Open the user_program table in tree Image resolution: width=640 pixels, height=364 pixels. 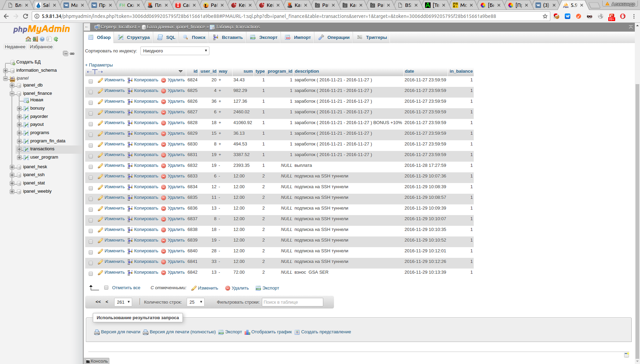tap(44, 157)
